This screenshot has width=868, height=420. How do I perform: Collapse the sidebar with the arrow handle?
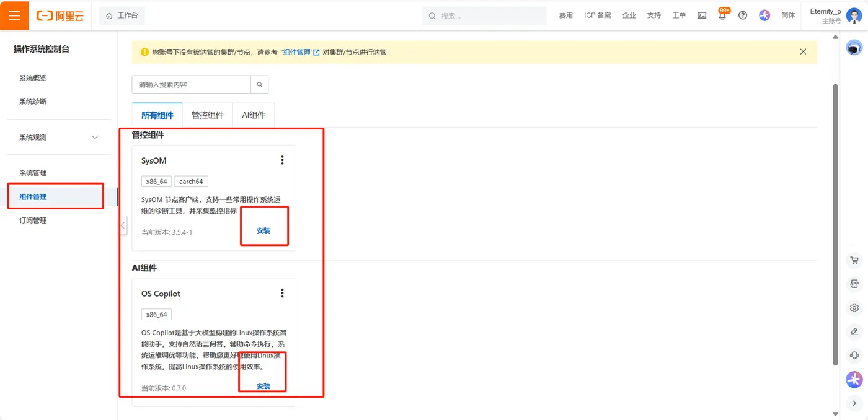[x=123, y=225]
